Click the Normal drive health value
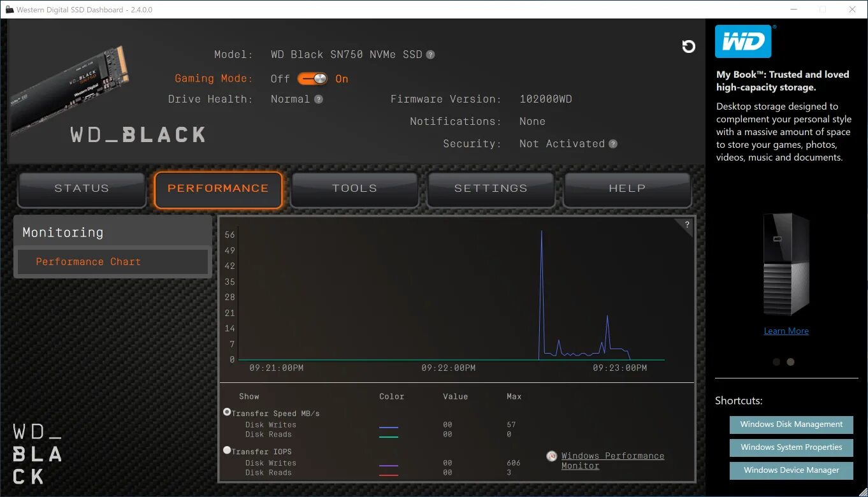 coord(290,99)
